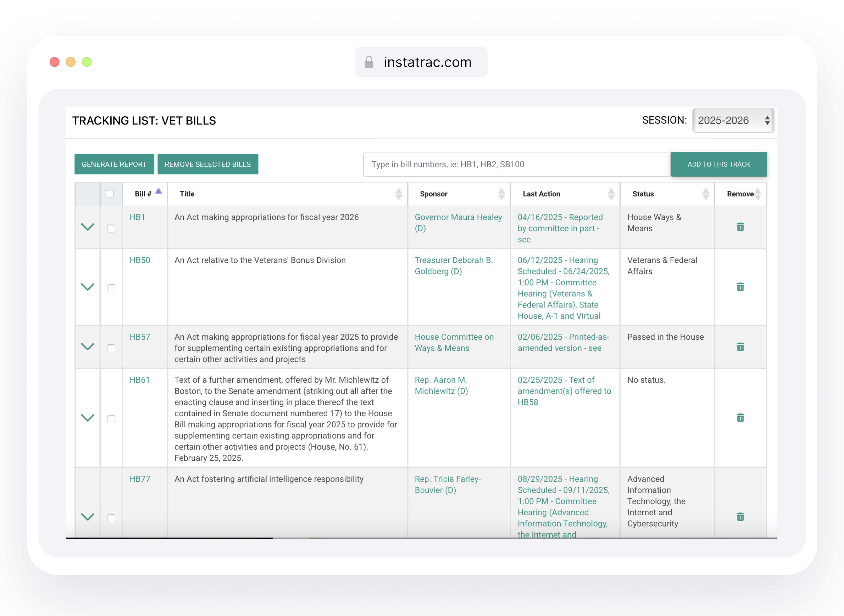Image resolution: width=844 pixels, height=616 pixels.
Task: Open HB57 last action Printed-as-amended link
Action: 563,342
